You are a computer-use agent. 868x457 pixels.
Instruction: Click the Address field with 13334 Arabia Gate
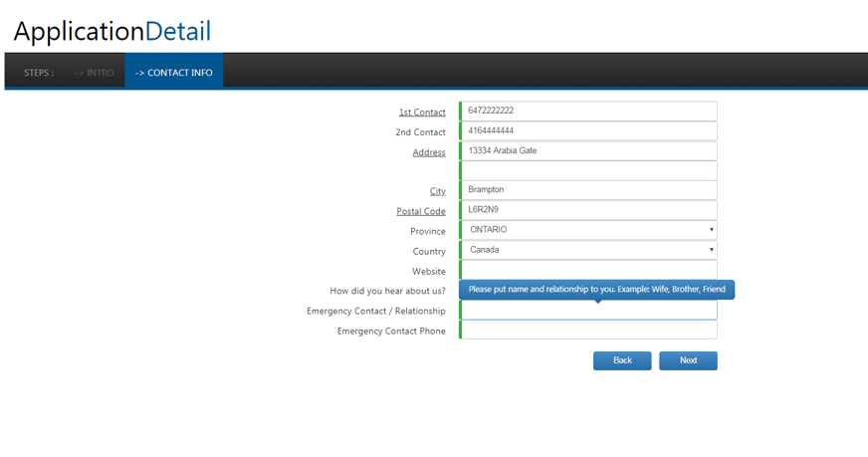click(x=588, y=150)
